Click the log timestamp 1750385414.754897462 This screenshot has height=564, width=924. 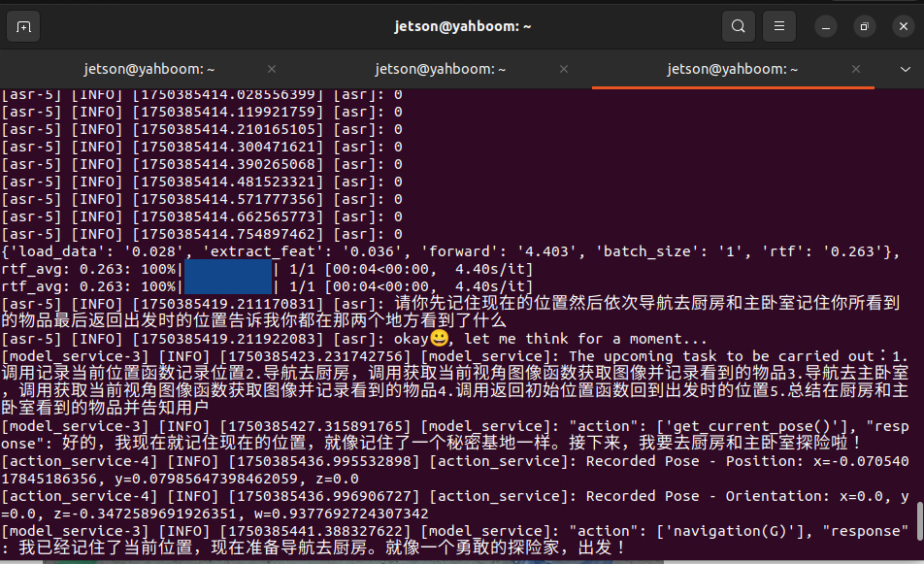coord(228,234)
